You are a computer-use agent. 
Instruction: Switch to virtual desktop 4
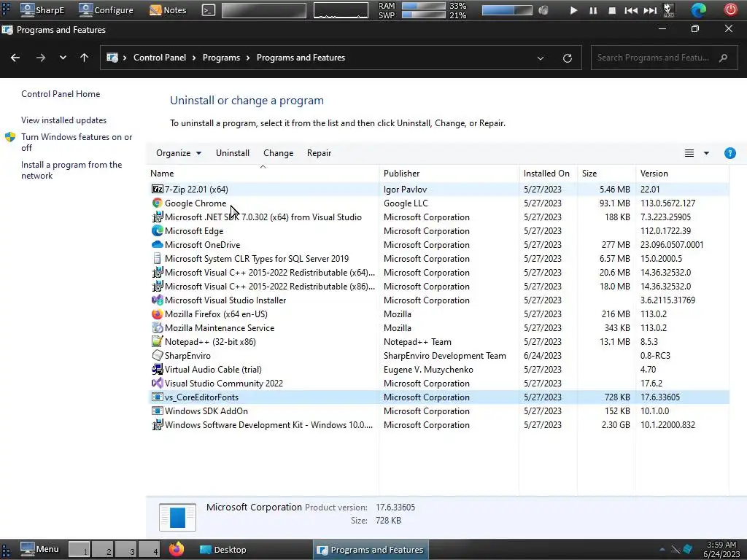click(150, 549)
